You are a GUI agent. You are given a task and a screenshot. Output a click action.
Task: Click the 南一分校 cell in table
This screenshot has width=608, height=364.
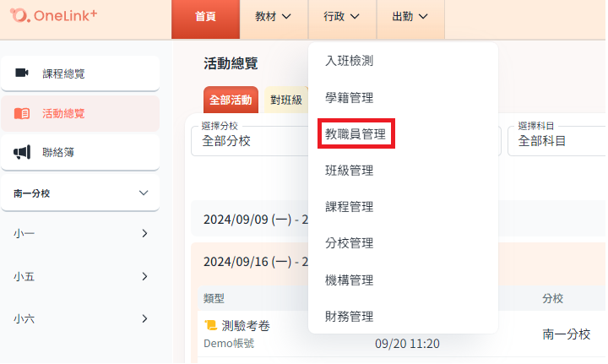point(566,334)
